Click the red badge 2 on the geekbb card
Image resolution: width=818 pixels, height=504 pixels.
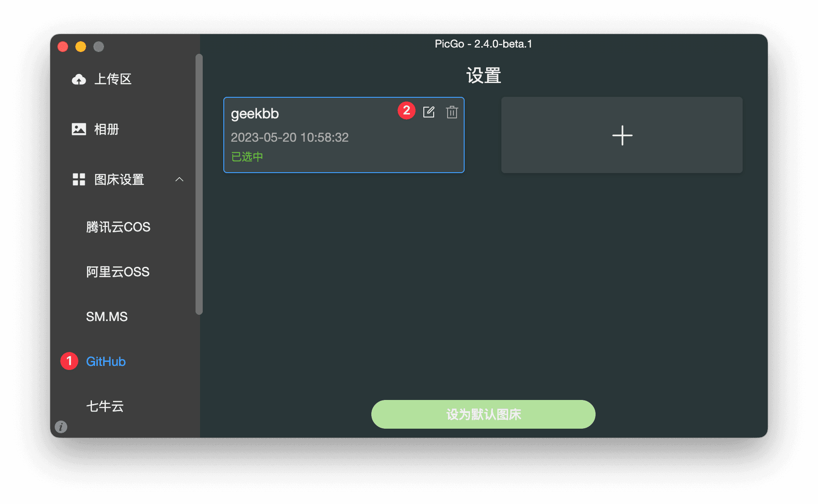pyautogui.click(x=406, y=110)
